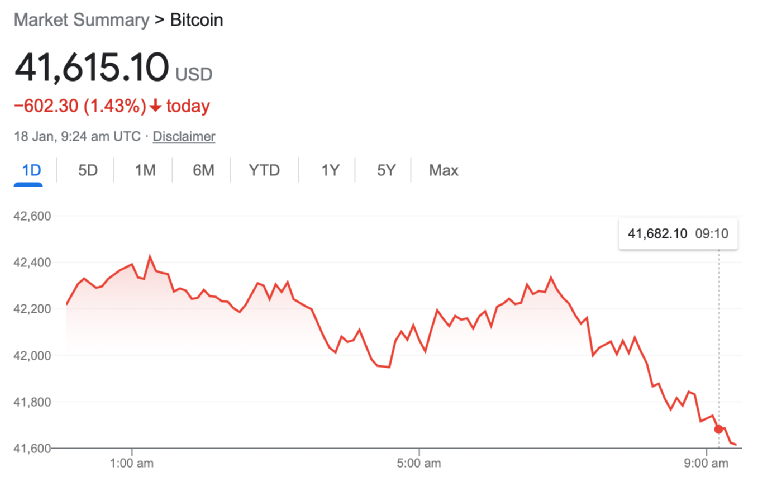Click the −602.30 (1.43%) change text
This screenshot has width=765, height=484.
pyautogui.click(x=79, y=106)
